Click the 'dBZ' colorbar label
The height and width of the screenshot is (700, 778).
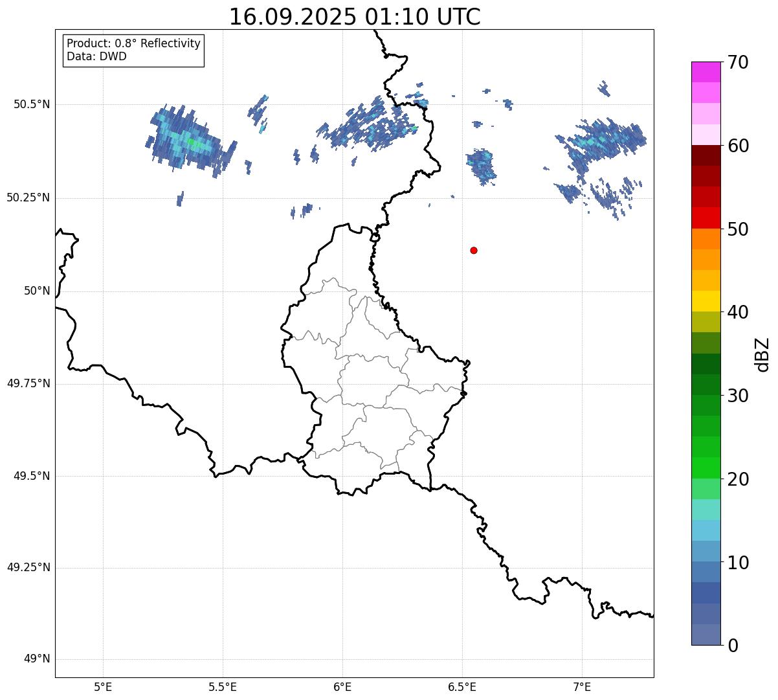pos(762,354)
